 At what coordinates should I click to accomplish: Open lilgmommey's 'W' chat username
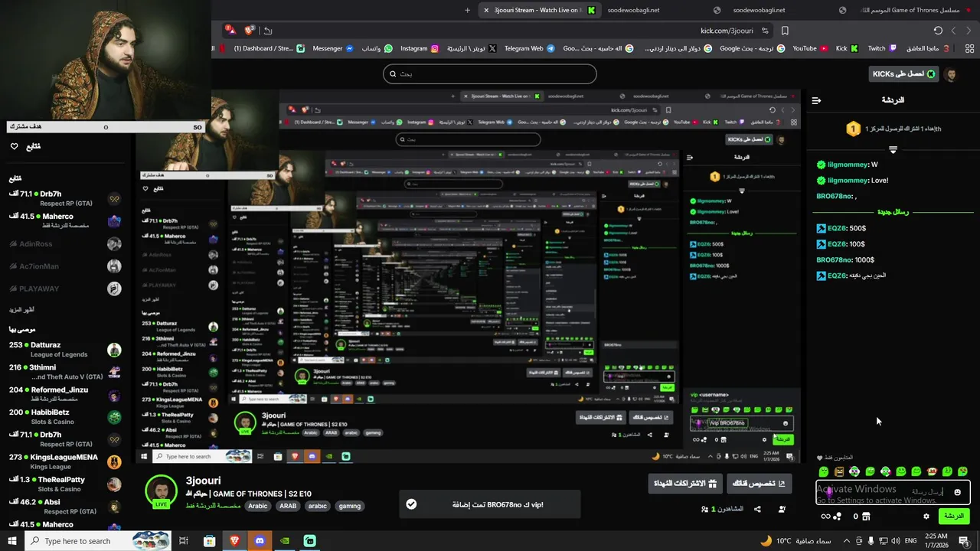848,165
